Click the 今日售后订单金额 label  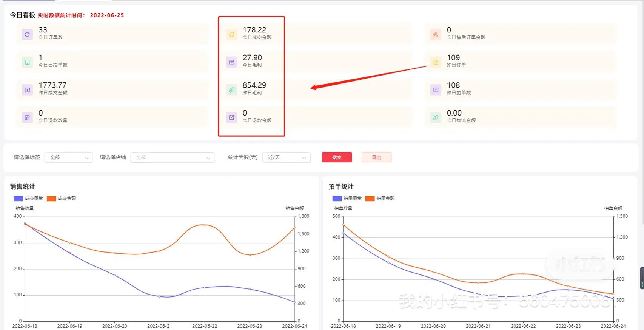(x=466, y=37)
